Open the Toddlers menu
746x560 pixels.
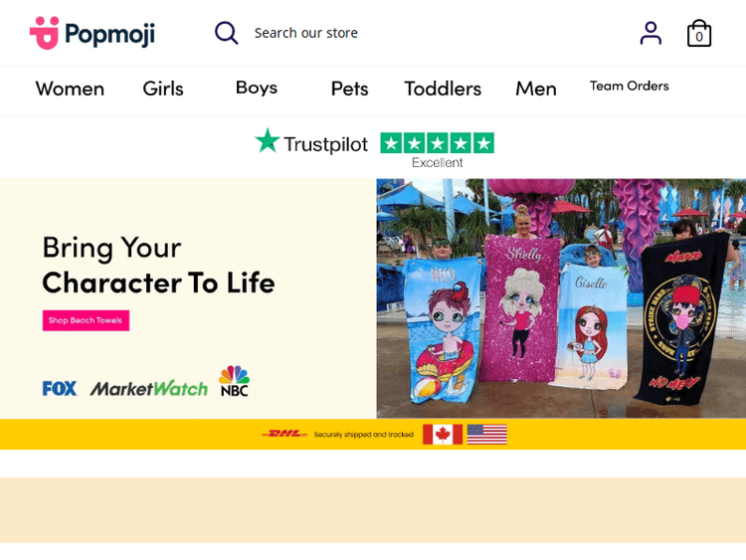coord(443,89)
